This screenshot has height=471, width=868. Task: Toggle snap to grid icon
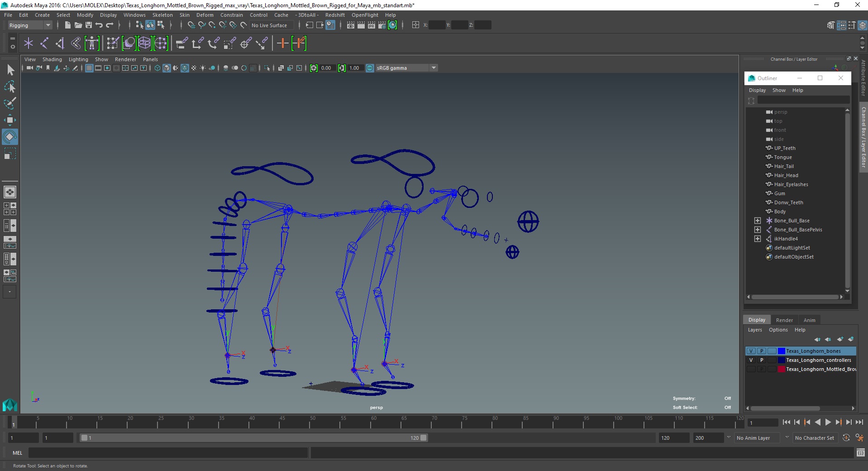[x=191, y=25]
